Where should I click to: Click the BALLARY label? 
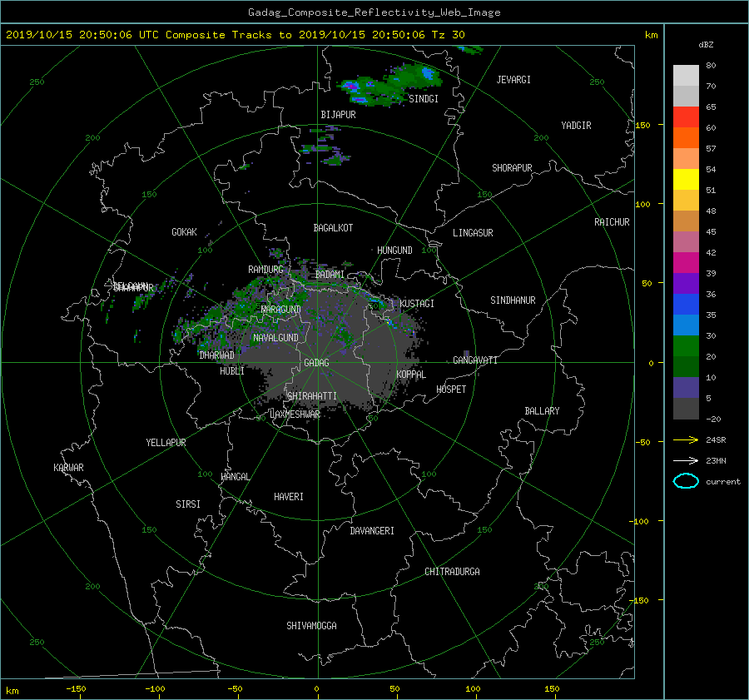[542, 411]
